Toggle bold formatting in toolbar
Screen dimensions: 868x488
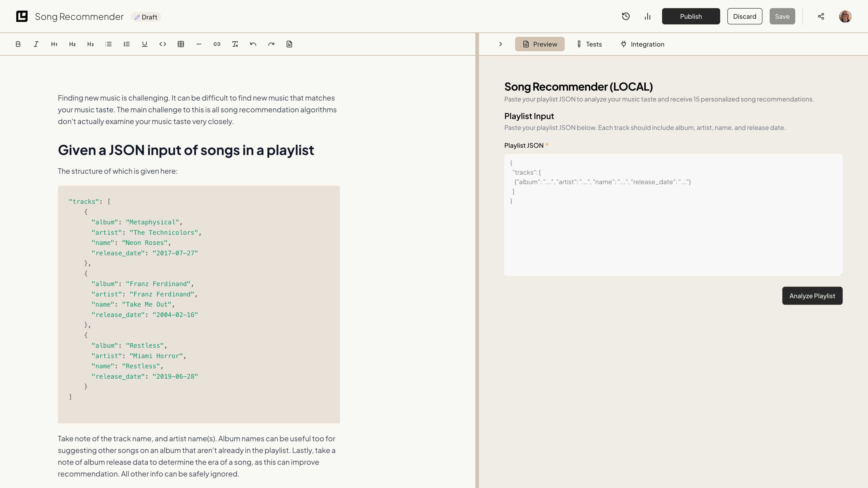click(18, 44)
